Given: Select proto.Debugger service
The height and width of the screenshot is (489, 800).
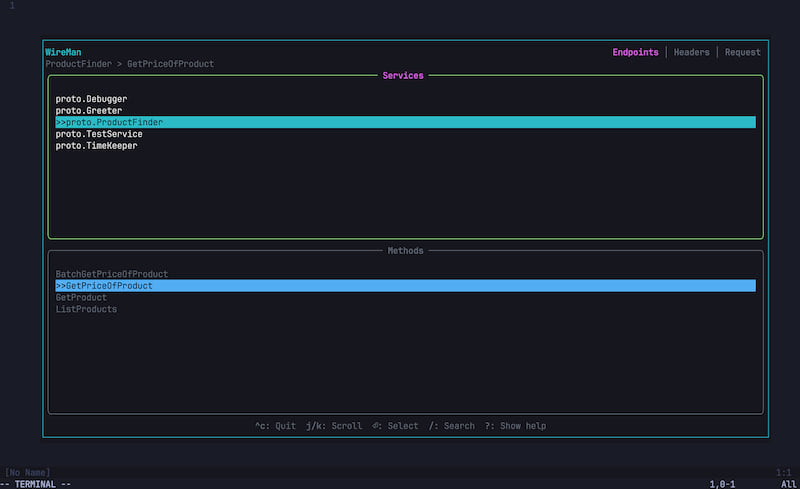Looking at the screenshot, I should click(91, 99).
